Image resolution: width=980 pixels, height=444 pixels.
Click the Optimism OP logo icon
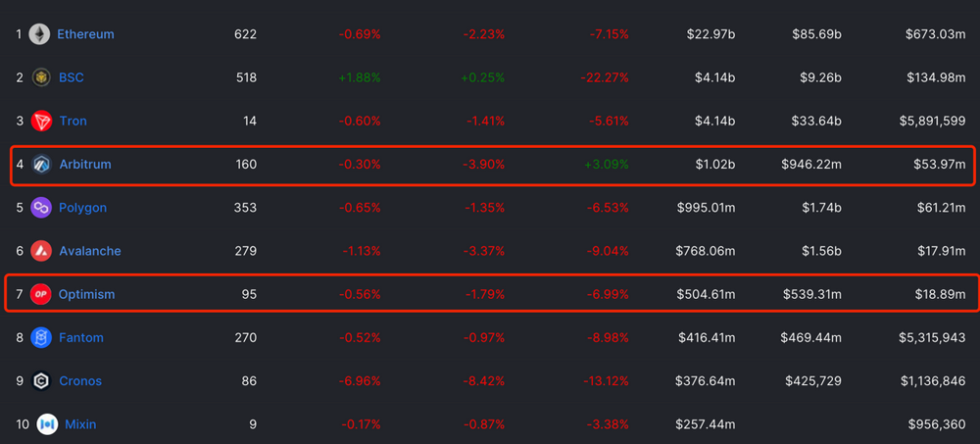click(40, 294)
